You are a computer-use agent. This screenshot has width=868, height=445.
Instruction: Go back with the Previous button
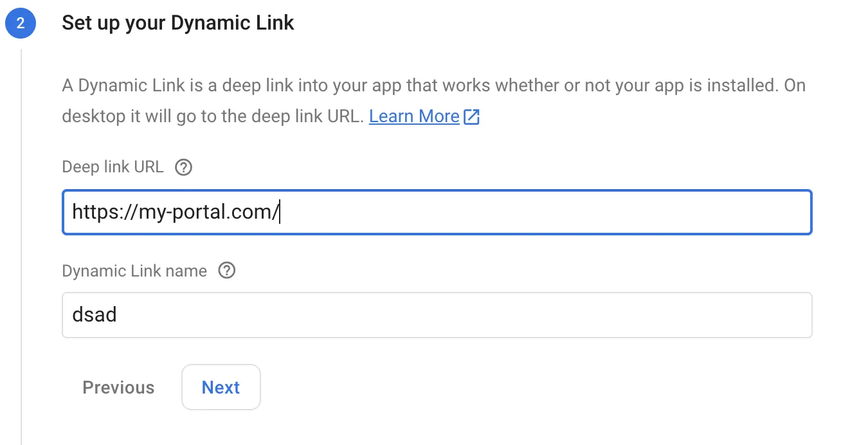(x=118, y=387)
